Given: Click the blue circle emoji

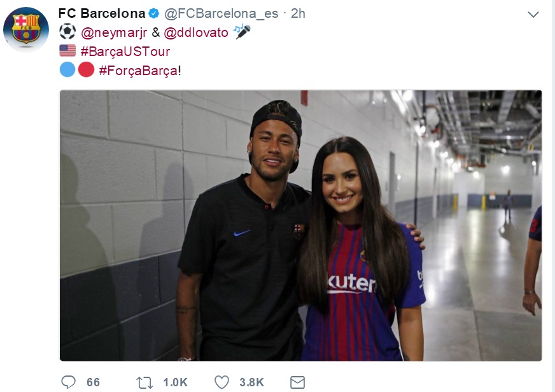Looking at the screenshot, I should 67,70.
